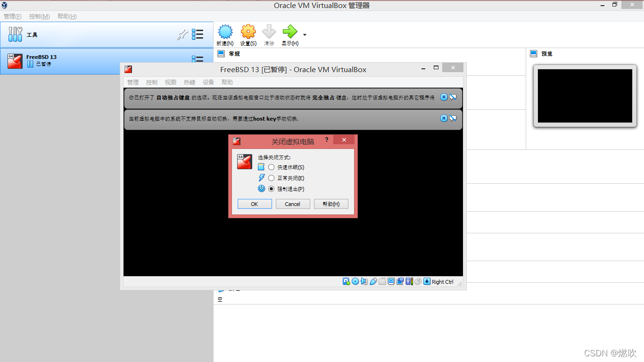Dismiss the host key mouse notification X
The height and width of the screenshot is (362, 644).
click(444, 118)
